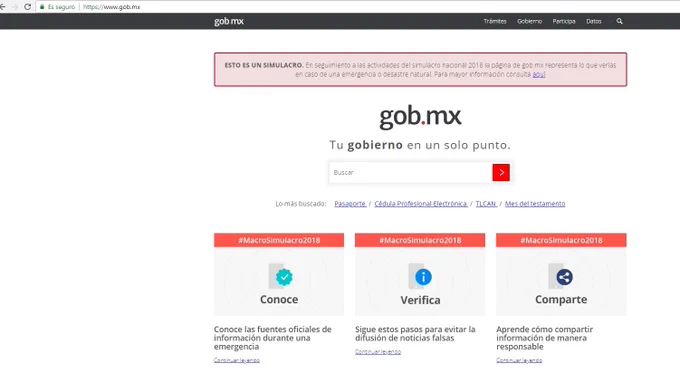The image size is (680, 373).
Task: Click the red search arrow button
Action: (x=501, y=173)
